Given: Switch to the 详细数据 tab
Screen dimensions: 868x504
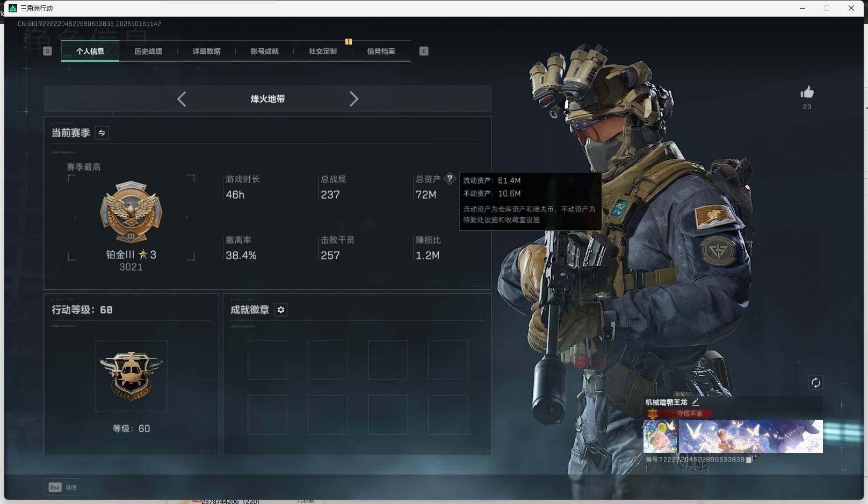Looking at the screenshot, I should tap(207, 52).
